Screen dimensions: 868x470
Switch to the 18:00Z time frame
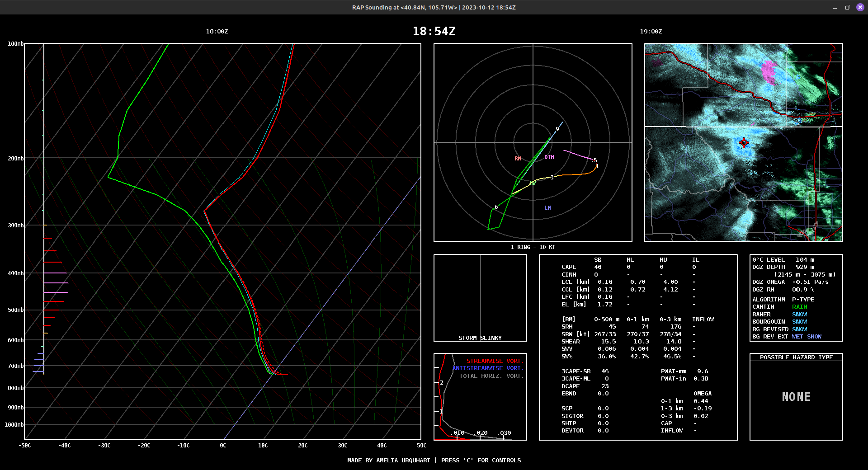[217, 32]
